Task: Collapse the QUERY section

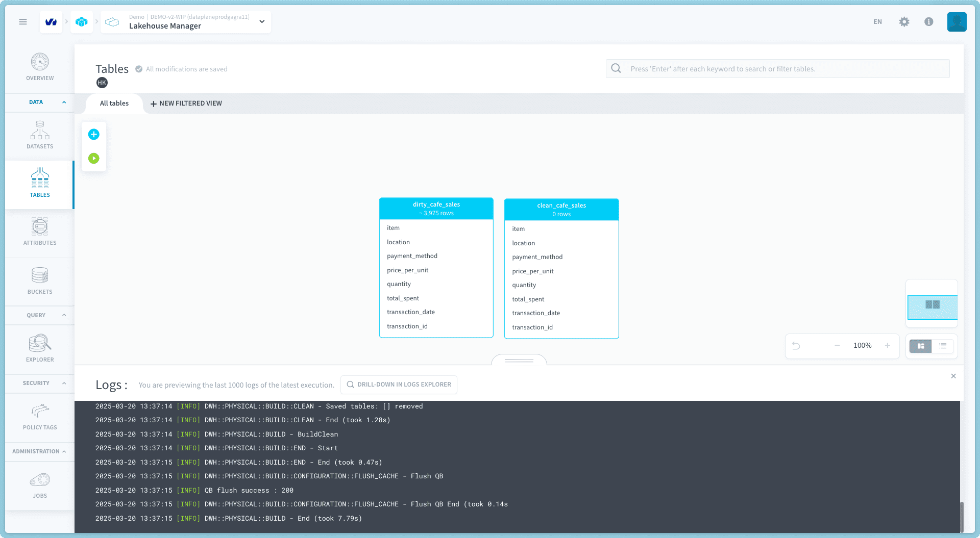Action: click(x=40, y=315)
